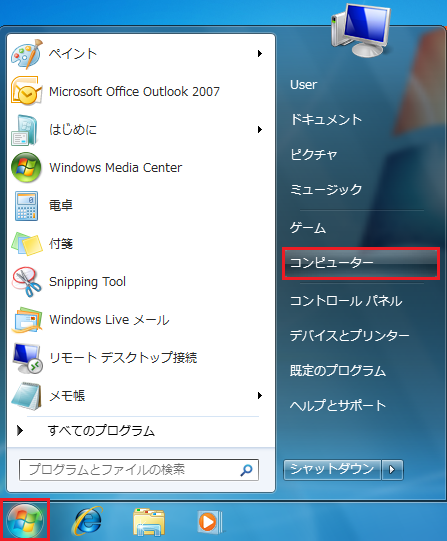Expand the はじめに submenu arrow
Screen dimensions: 447x541
[260, 129]
